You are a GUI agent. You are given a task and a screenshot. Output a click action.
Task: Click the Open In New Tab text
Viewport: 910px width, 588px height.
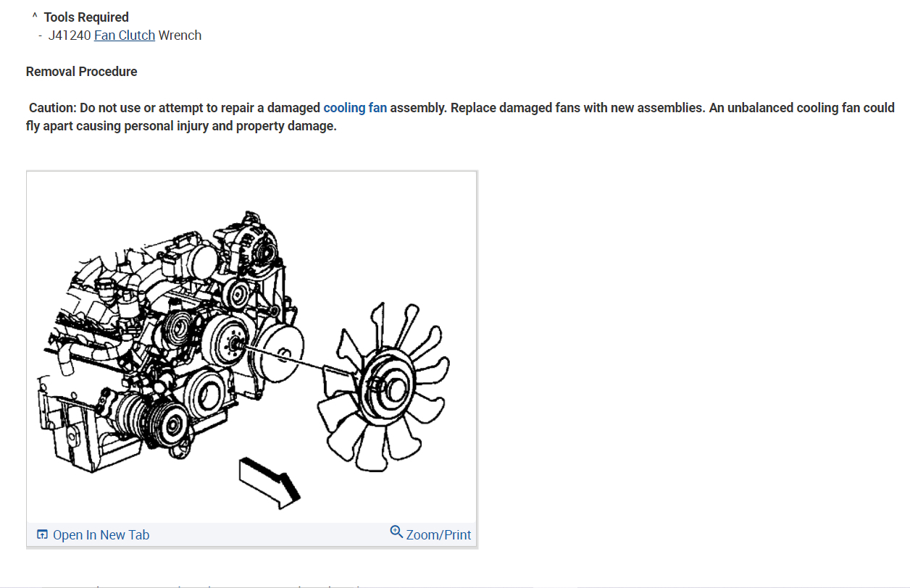tap(101, 534)
